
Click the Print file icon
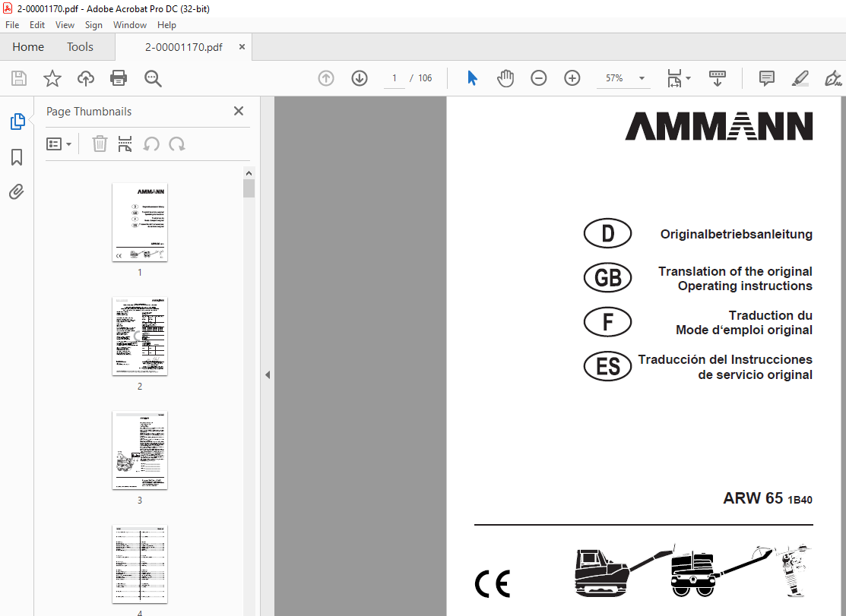tap(119, 79)
